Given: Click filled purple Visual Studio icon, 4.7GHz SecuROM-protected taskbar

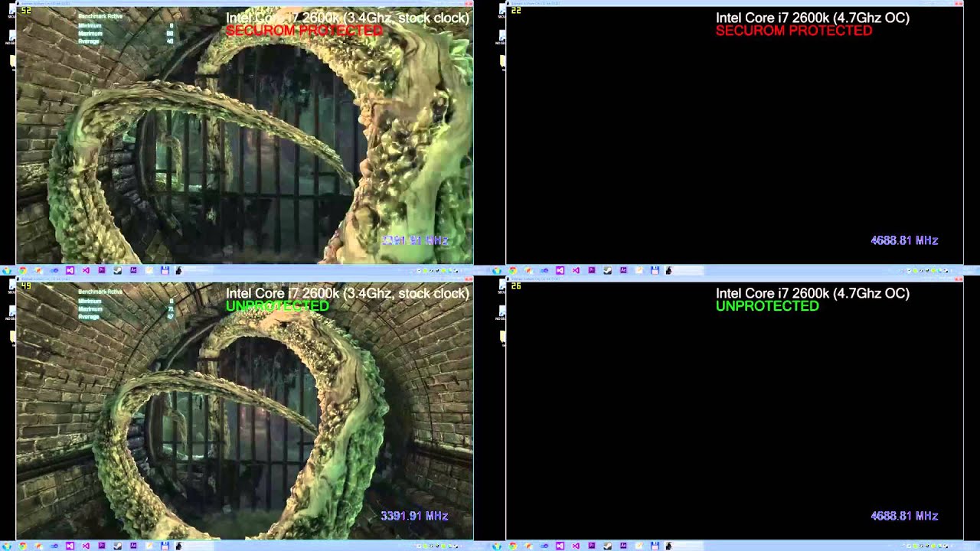Looking at the screenshot, I should (560, 271).
